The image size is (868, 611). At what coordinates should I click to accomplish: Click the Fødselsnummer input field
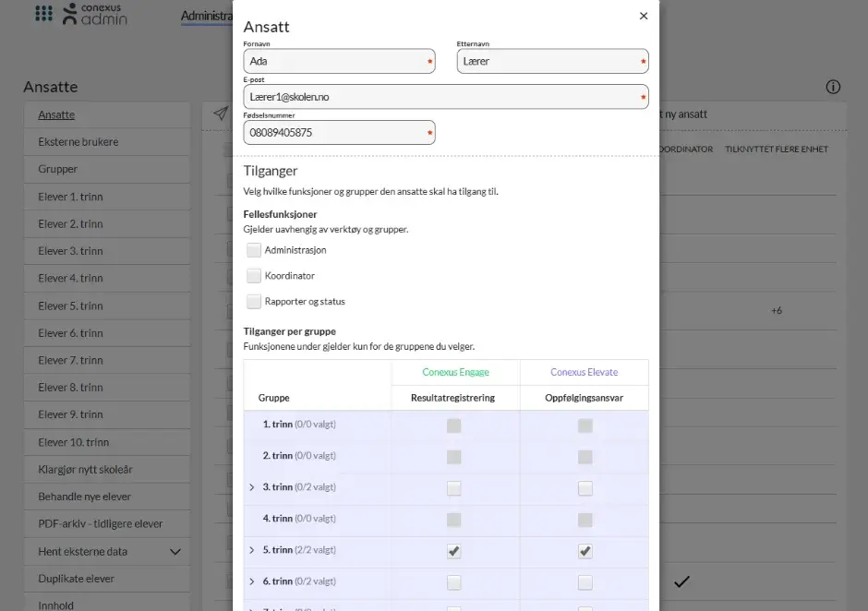tap(339, 132)
